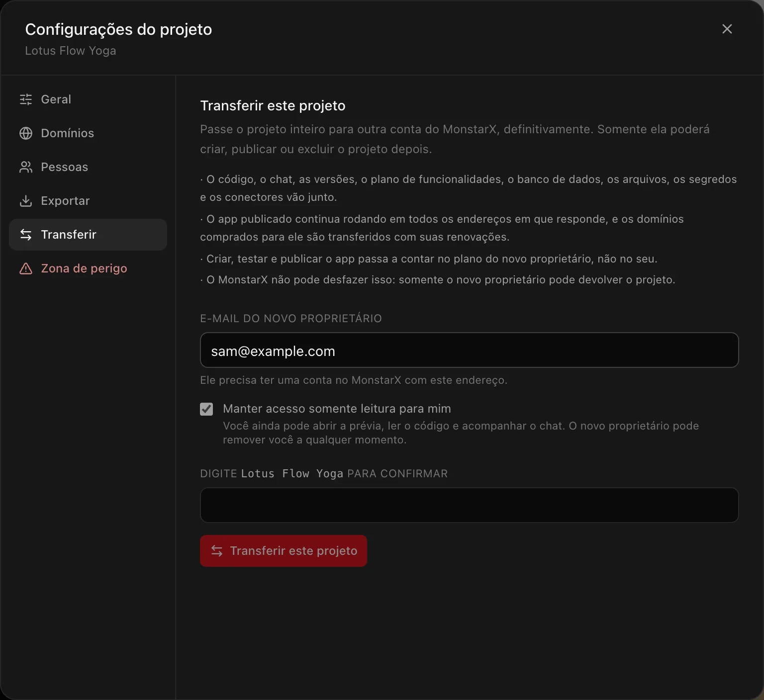Uncheck Manter acesso somente leitura checkbox
Image resolution: width=764 pixels, height=700 pixels.
tap(206, 409)
